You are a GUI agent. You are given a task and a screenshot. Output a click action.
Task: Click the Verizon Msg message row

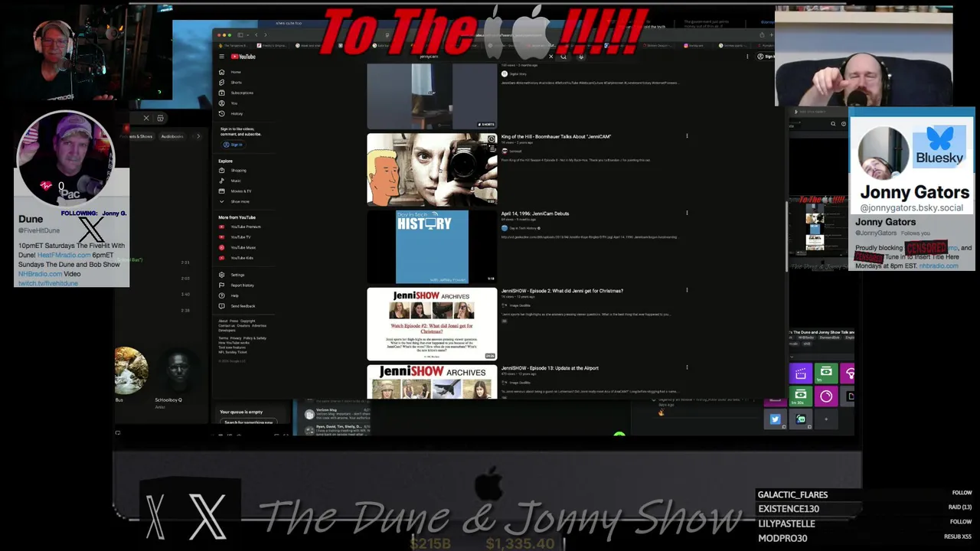click(337, 414)
